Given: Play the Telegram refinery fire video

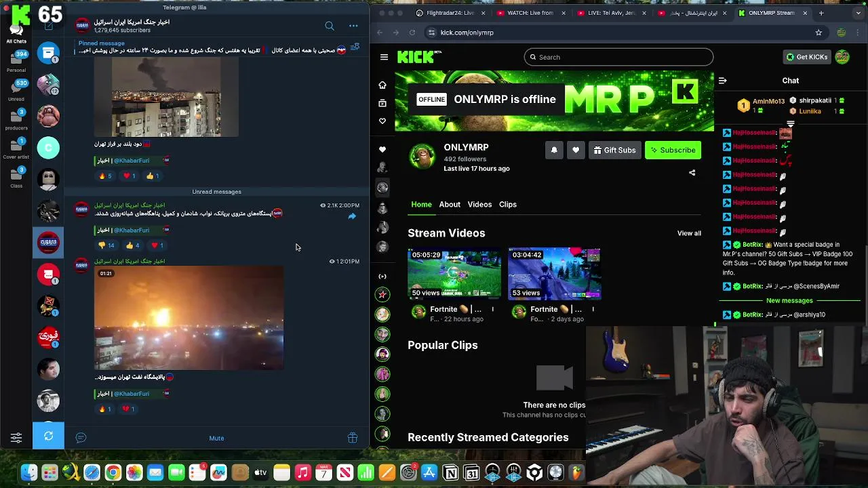Looking at the screenshot, I should coord(189,318).
